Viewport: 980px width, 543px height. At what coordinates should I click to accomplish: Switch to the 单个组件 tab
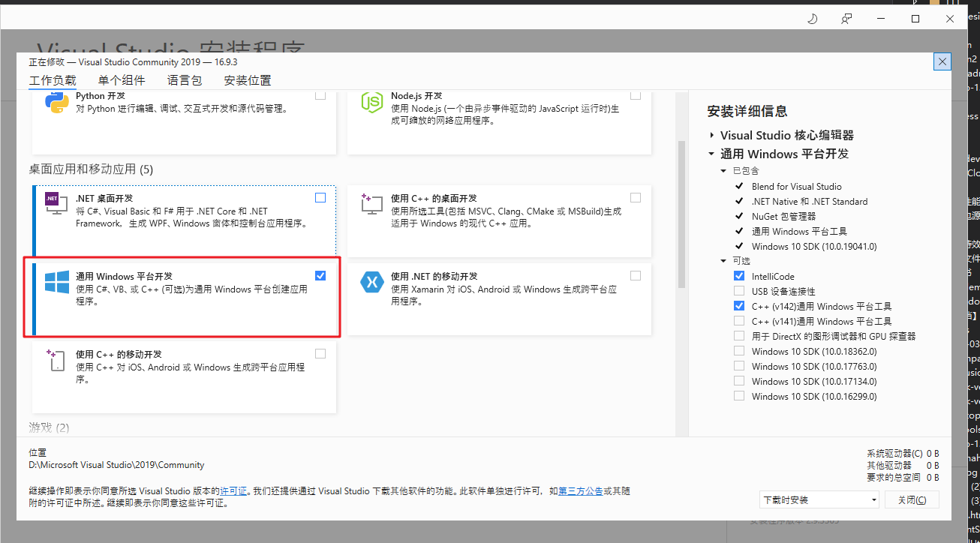point(122,80)
